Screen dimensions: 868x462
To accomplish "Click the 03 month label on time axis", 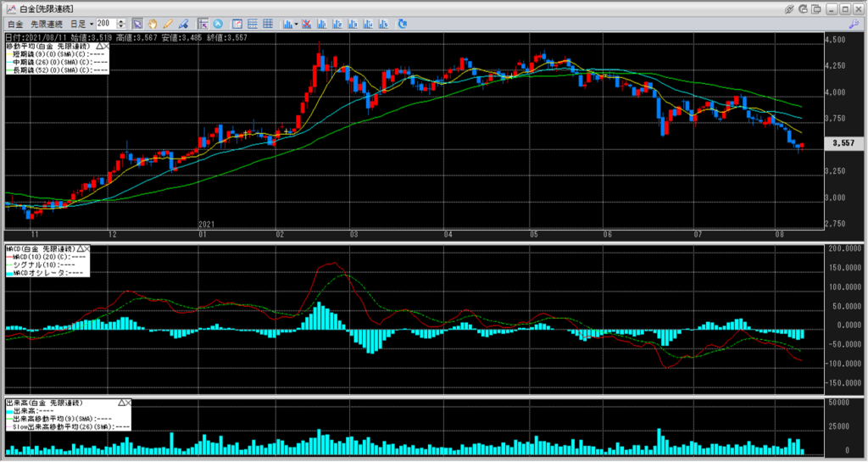I will click(x=353, y=235).
